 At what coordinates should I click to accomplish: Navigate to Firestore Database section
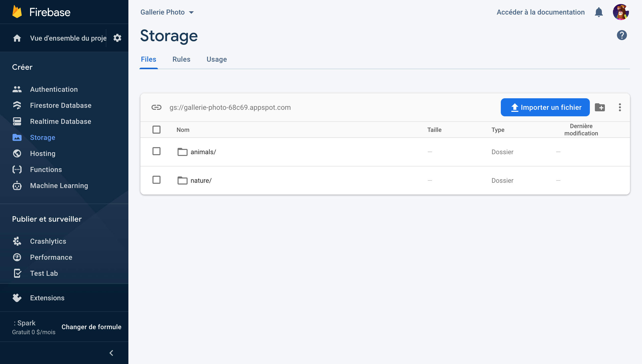click(x=60, y=105)
